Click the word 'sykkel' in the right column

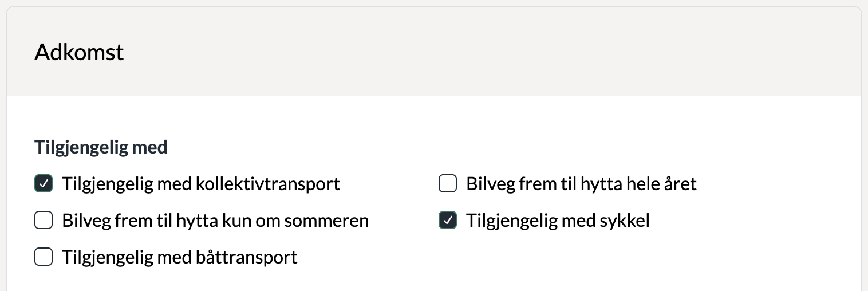pos(624,221)
